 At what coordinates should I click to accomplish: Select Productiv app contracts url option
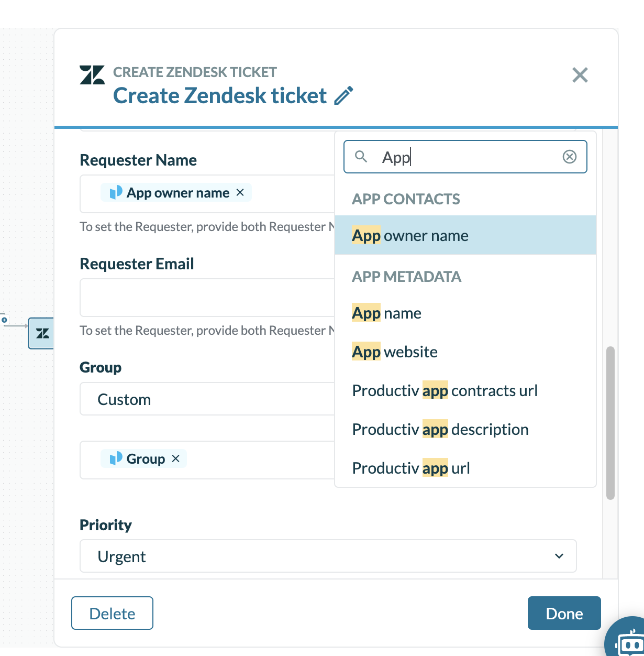[445, 391]
